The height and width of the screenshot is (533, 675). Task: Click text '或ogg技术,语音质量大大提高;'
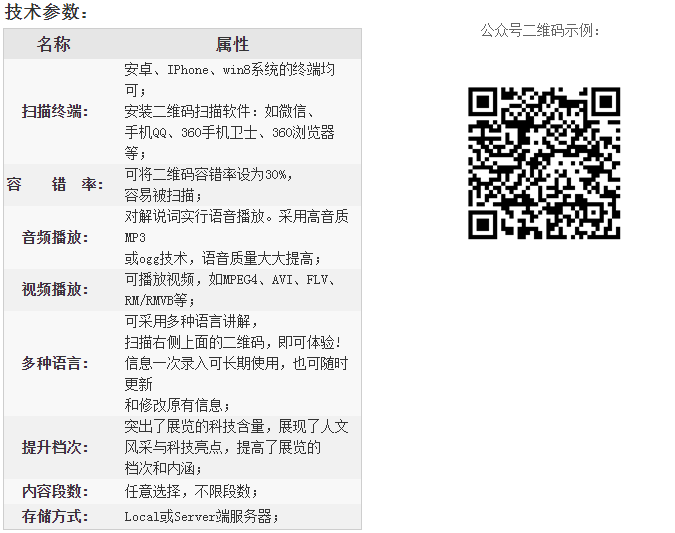223,259
